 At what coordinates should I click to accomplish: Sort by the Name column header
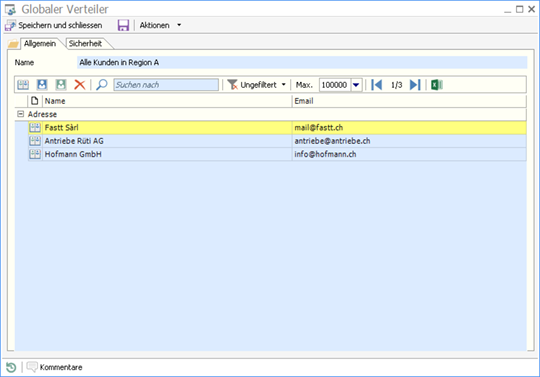(x=167, y=101)
